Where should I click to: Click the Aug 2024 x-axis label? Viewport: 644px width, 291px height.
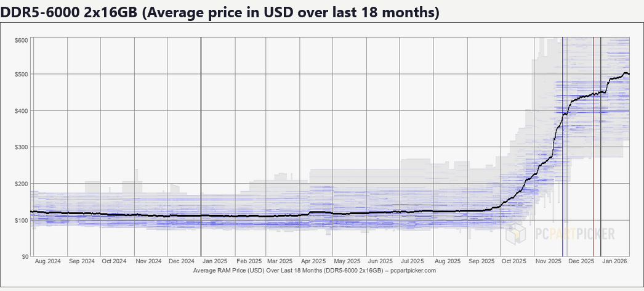(47, 262)
